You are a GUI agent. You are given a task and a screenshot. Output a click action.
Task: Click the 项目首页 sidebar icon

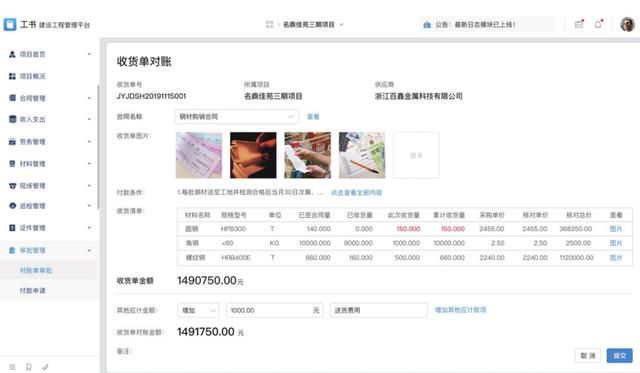[x=12, y=54]
